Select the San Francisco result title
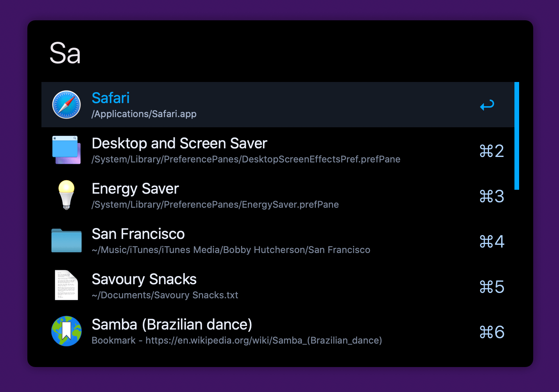The image size is (559, 392). tap(138, 234)
